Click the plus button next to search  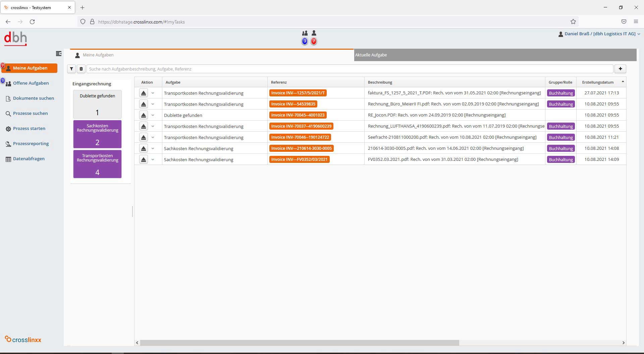pyautogui.click(x=620, y=69)
